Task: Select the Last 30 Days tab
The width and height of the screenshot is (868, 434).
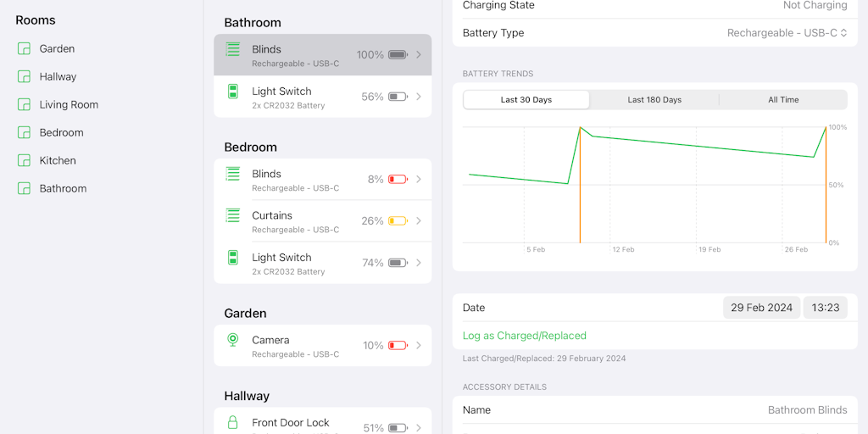Action: pyautogui.click(x=526, y=100)
